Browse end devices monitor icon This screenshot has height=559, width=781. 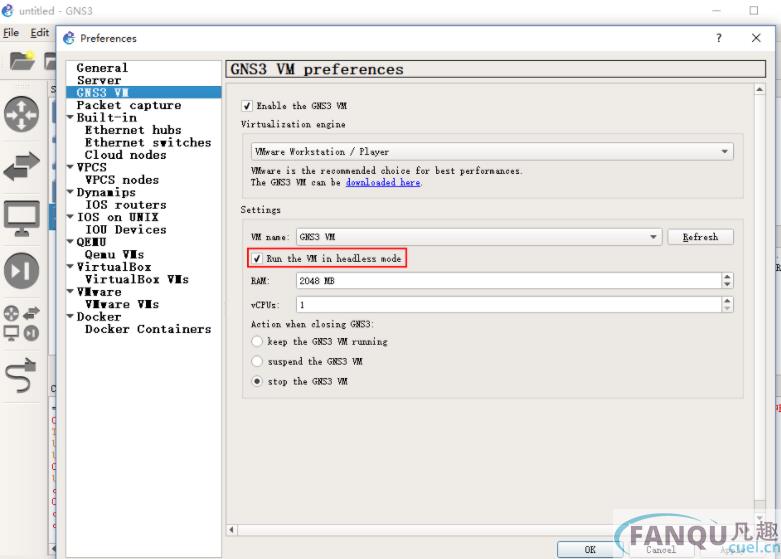tap(21, 219)
